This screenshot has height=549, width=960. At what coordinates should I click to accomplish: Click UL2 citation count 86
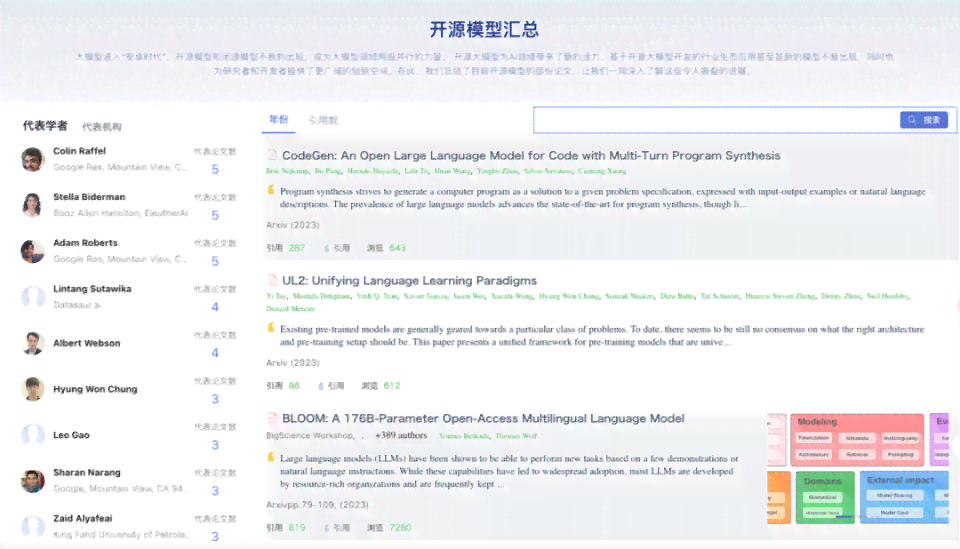294,386
